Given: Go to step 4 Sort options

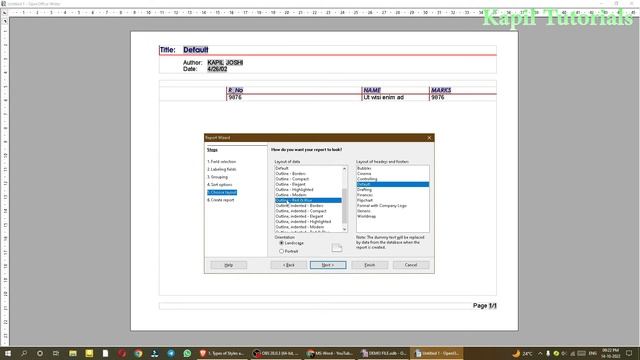Looking at the screenshot, I should click(220, 185).
